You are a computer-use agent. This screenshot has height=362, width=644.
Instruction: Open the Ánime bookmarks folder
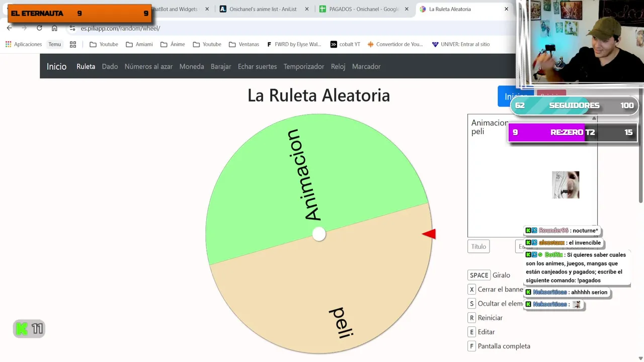click(173, 44)
